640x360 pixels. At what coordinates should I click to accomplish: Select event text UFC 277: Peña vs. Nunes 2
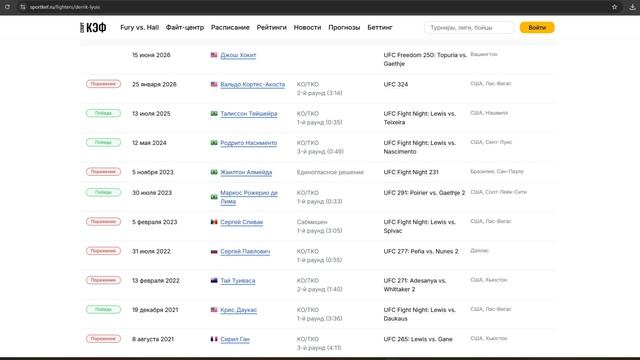tap(421, 251)
